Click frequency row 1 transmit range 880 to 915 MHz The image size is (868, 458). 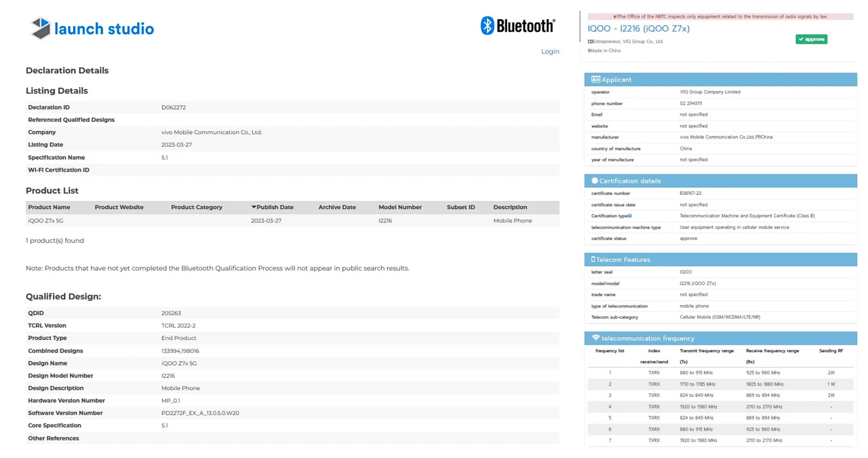[x=696, y=373]
